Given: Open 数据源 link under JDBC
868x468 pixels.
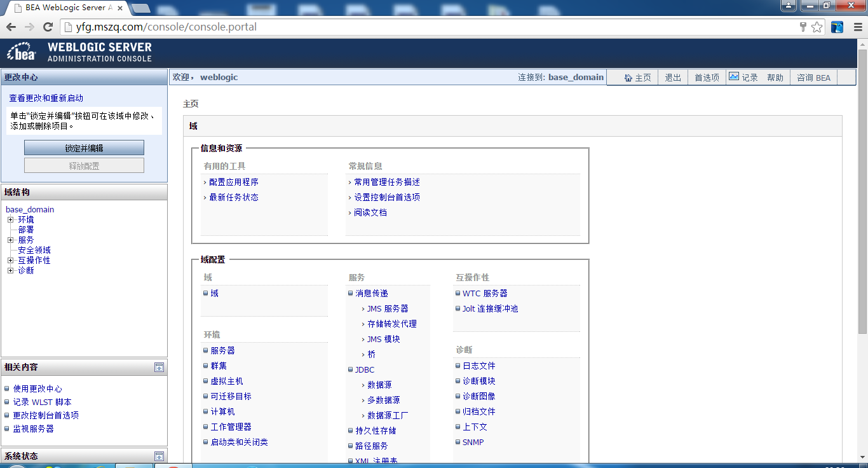Looking at the screenshot, I should click(x=379, y=385).
